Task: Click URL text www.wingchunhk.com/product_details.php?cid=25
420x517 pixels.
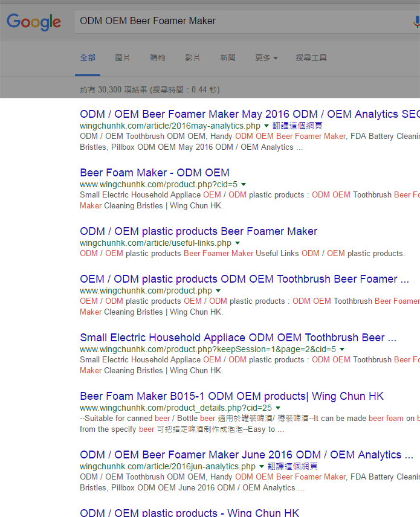Action: pos(176,408)
